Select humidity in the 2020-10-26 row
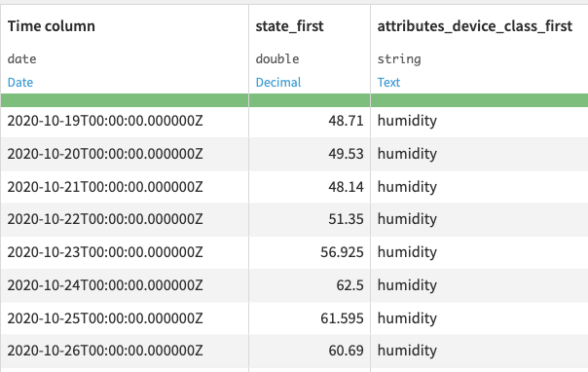Viewport: 588px width, 372px height. [x=407, y=351]
